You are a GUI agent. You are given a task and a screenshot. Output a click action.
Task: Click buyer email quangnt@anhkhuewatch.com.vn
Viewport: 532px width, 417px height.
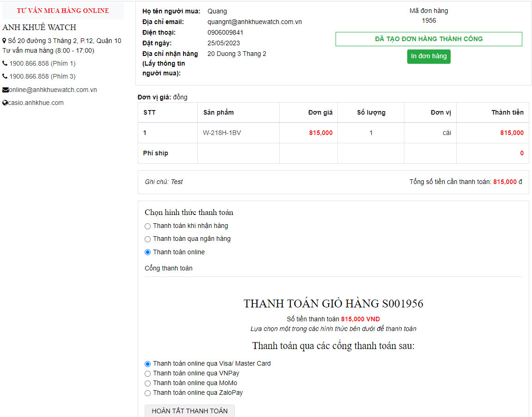[255, 22]
